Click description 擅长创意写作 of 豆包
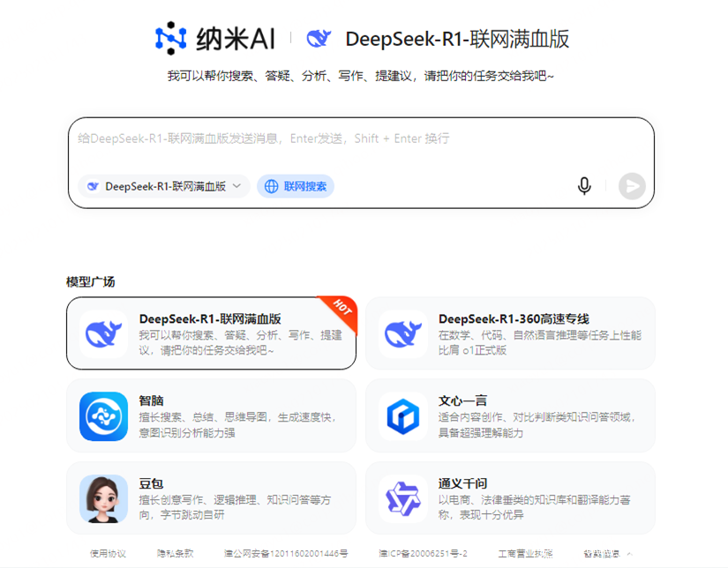This screenshot has width=728, height=568. [235, 507]
